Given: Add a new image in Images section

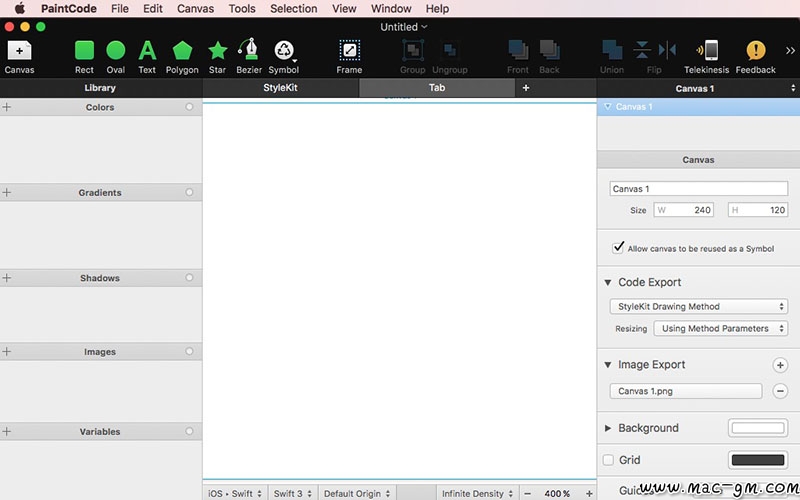Looking at the screenshot, I should click(x=7, y=352).
